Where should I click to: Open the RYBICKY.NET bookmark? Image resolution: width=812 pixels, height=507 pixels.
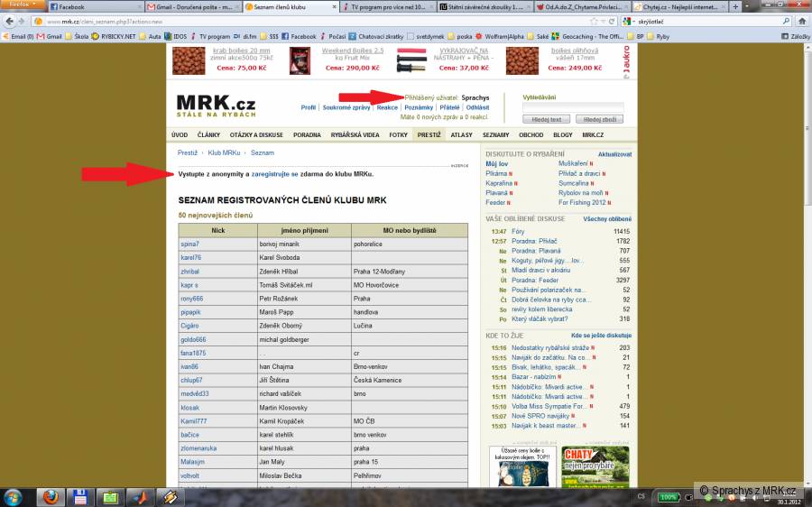(114, 36)
